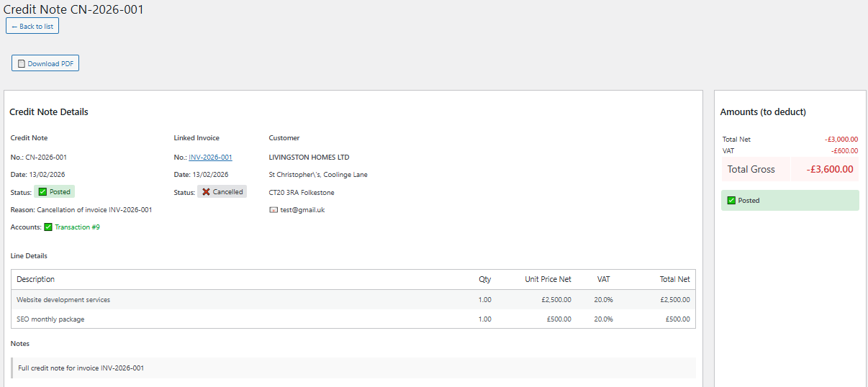Select the test@gmail.uk email address
The width and height of the screenshot is (868, 387).
302,210
